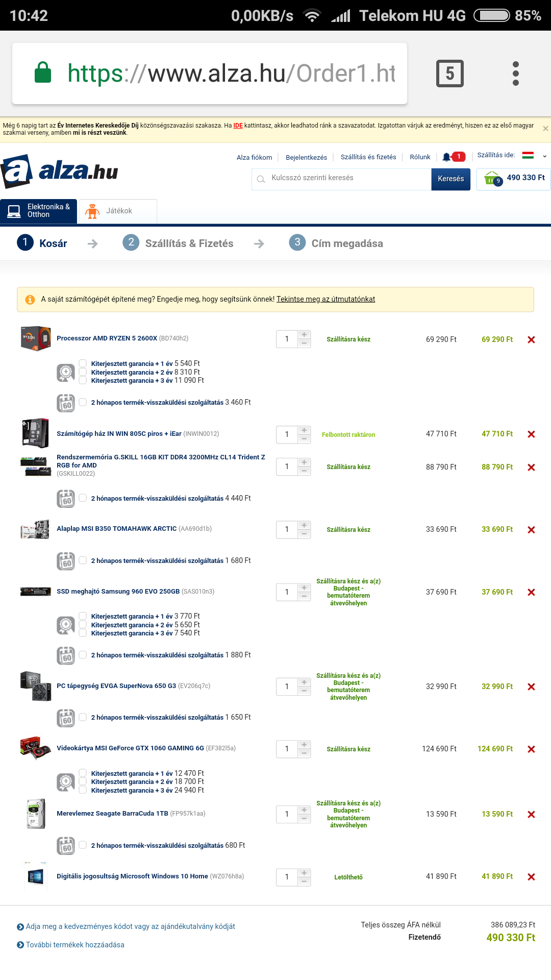Open Videokártya MSI GeForce GTX 1060 thumbnail
The width and height of the screenshot is (551, 980).
(35, 748)
